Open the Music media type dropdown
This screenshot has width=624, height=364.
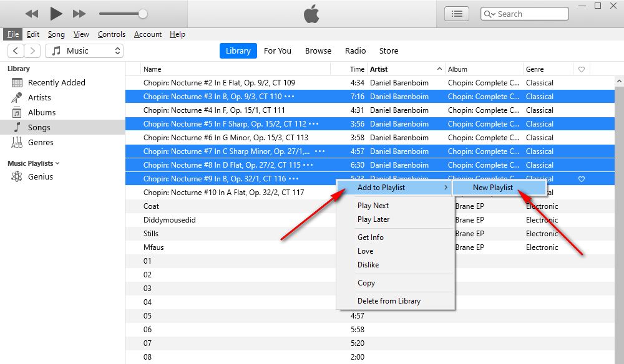[x=84, y=51]
